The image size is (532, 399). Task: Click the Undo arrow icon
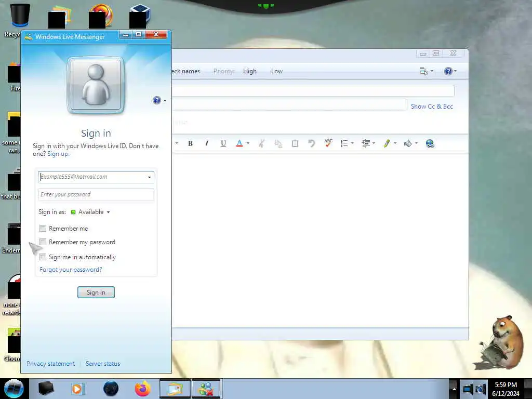pos(312,143)
